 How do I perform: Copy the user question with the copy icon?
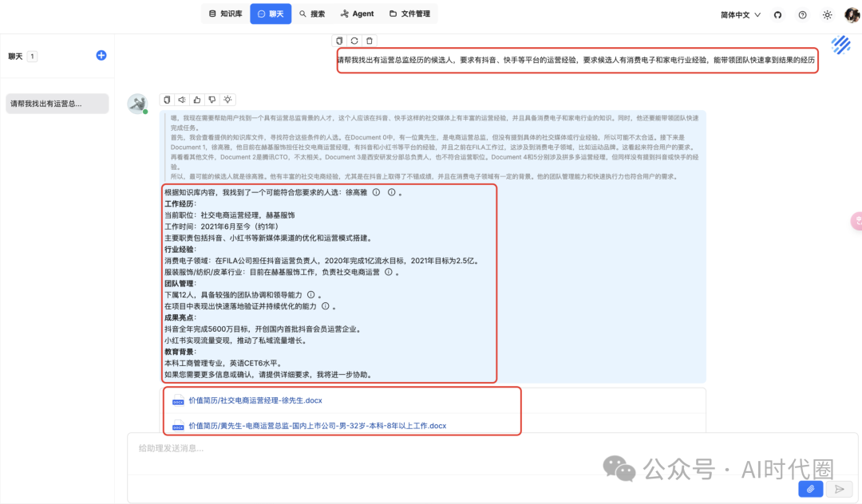(x=339, y=41)
